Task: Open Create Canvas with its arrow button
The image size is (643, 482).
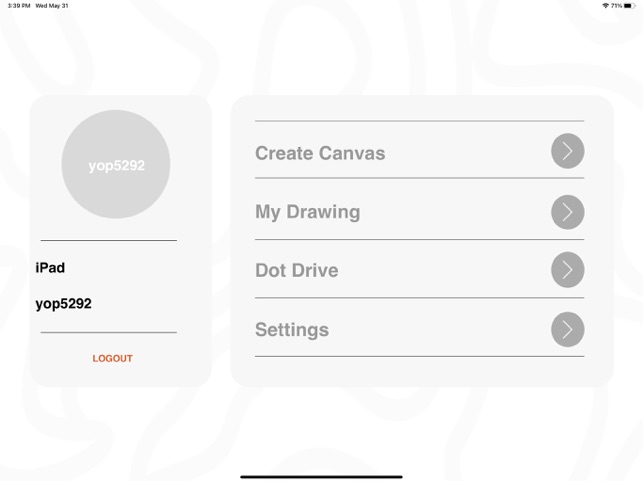Action: point(567,151)
